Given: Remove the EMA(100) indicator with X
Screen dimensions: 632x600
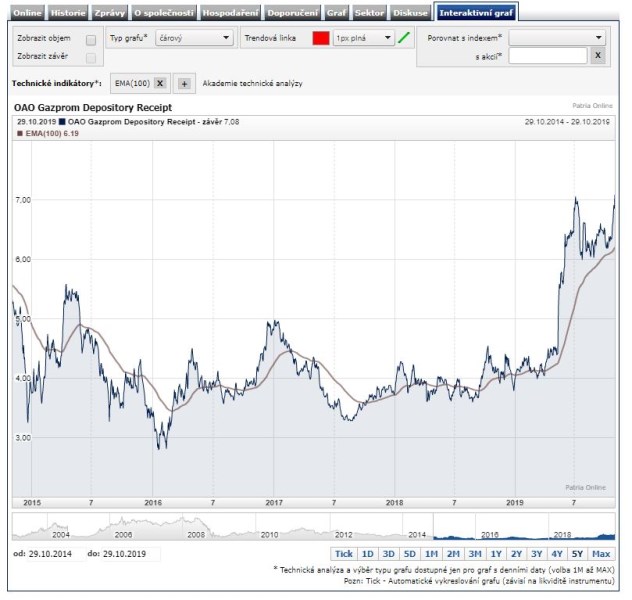Looking at the screenshot, I should click(x=160, y=83).
